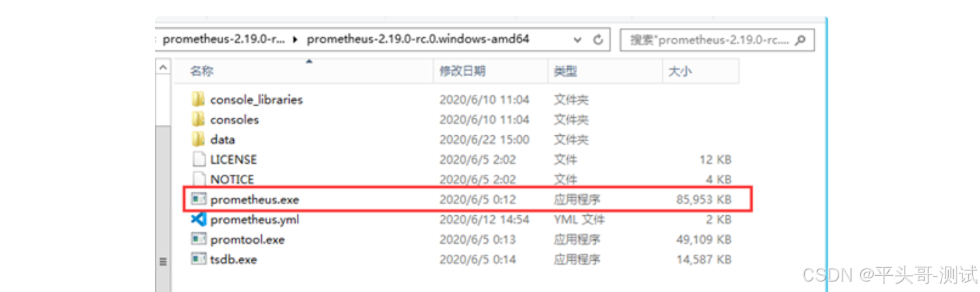
Task: Select the prometheus.yml file name
Action: (255, 219)
